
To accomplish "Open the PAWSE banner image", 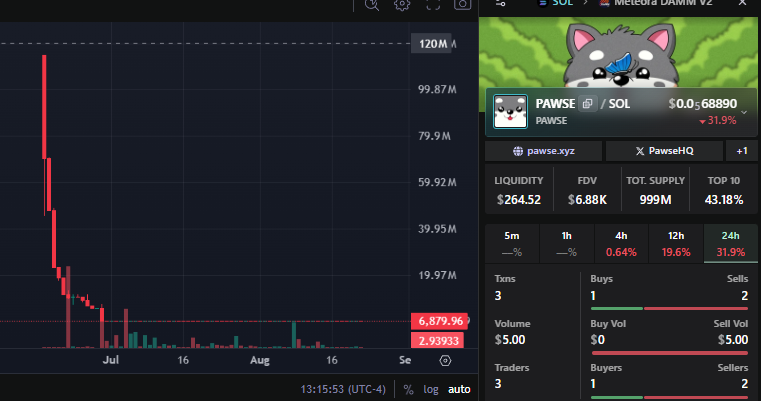I will (x=618, y=52).
